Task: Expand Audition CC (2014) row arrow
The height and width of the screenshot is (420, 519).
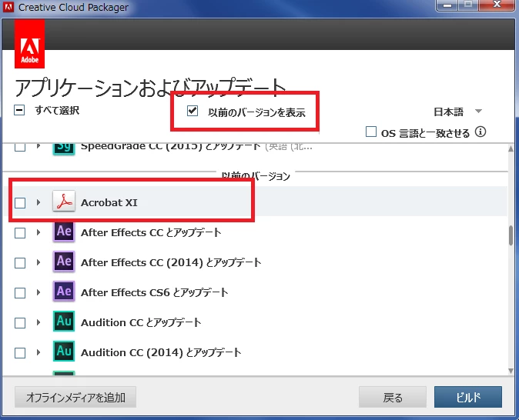Action: 39,352
